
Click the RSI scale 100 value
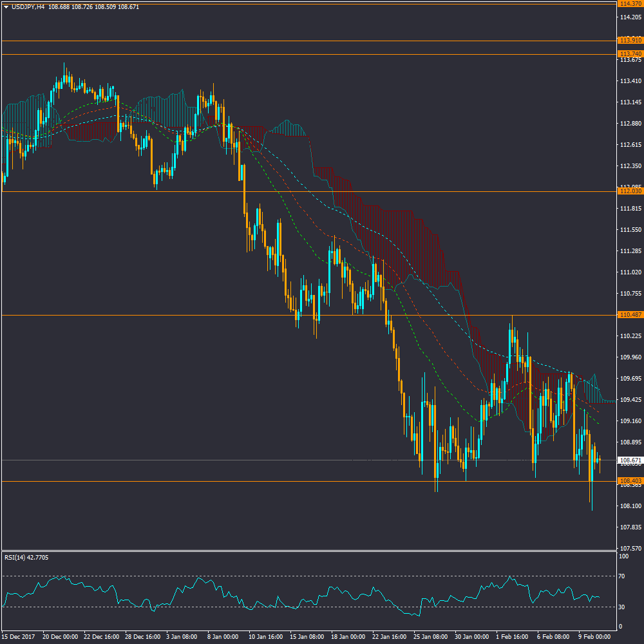tap(623, 556)
